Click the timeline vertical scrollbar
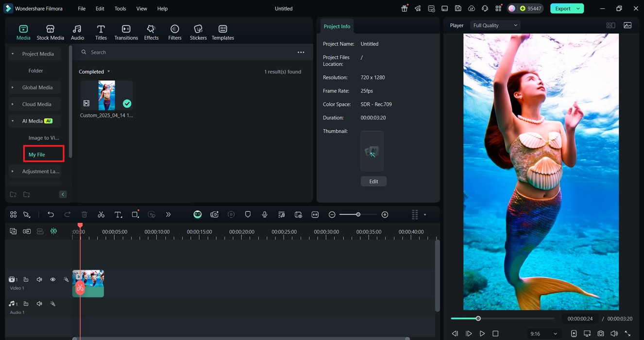Screen dimensions: 644x340 [437, 276]
